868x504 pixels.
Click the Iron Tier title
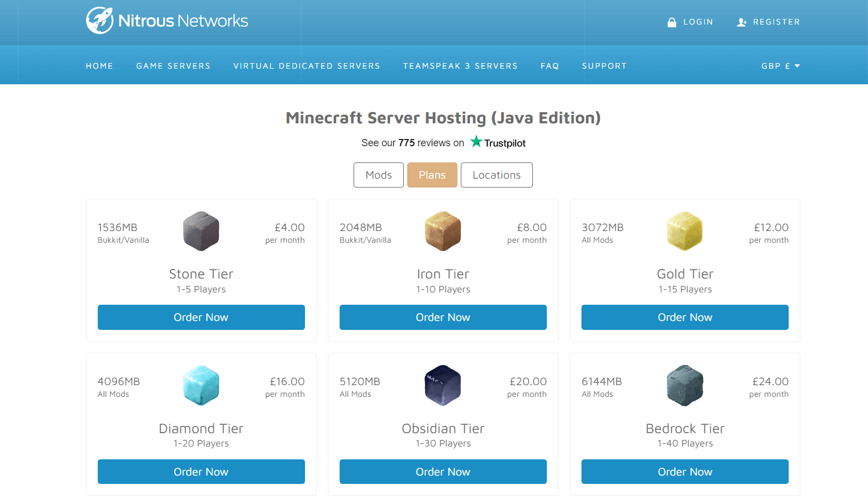pos(443,274)
